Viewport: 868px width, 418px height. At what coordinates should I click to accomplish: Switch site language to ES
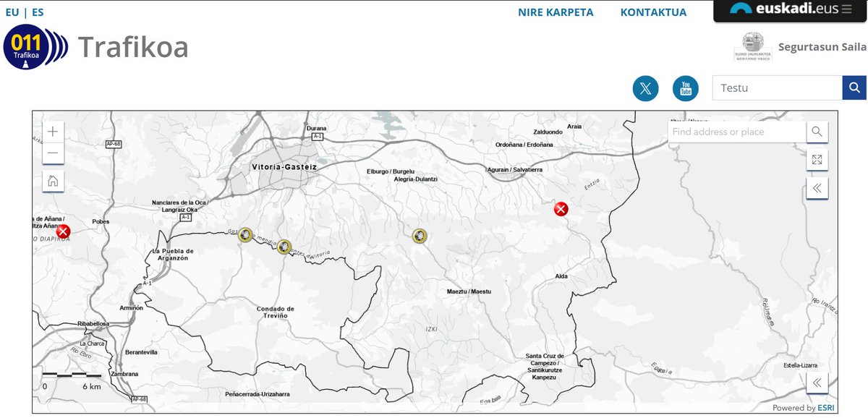(x=36, y=12)
